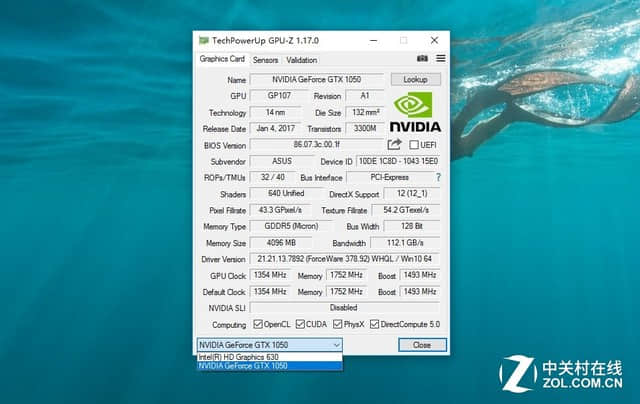Click the GPU Clock field 1354 MHz
The height and width of the screenshot is (404, 640).
270,275
